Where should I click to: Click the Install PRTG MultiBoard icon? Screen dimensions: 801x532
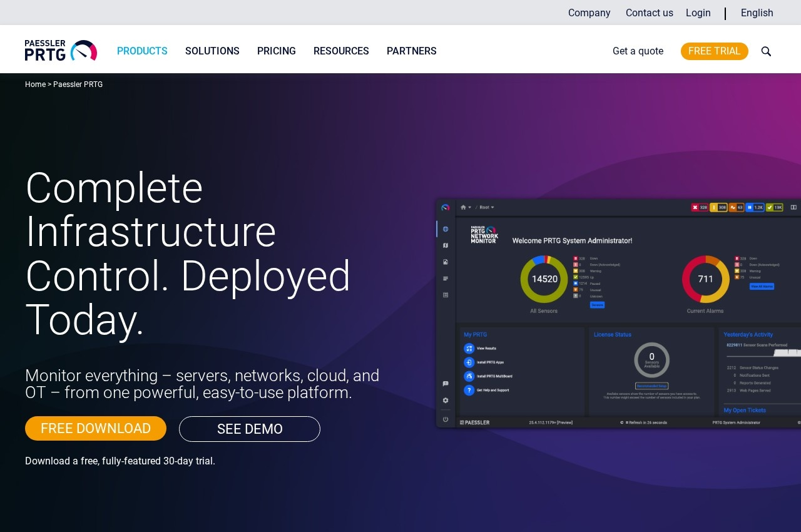pyautogui.click(x=469, y=376)
